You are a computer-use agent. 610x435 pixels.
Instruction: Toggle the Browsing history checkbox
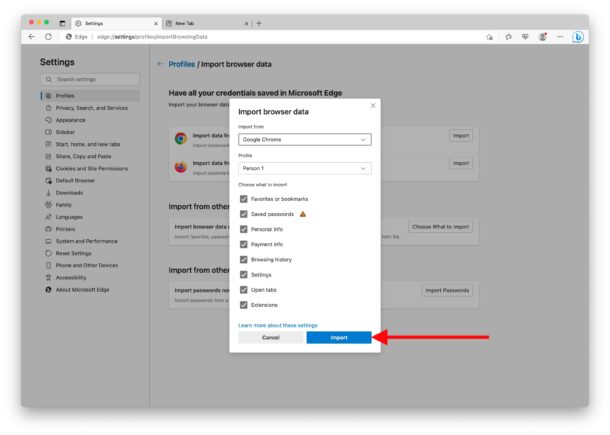pos(244,259)
